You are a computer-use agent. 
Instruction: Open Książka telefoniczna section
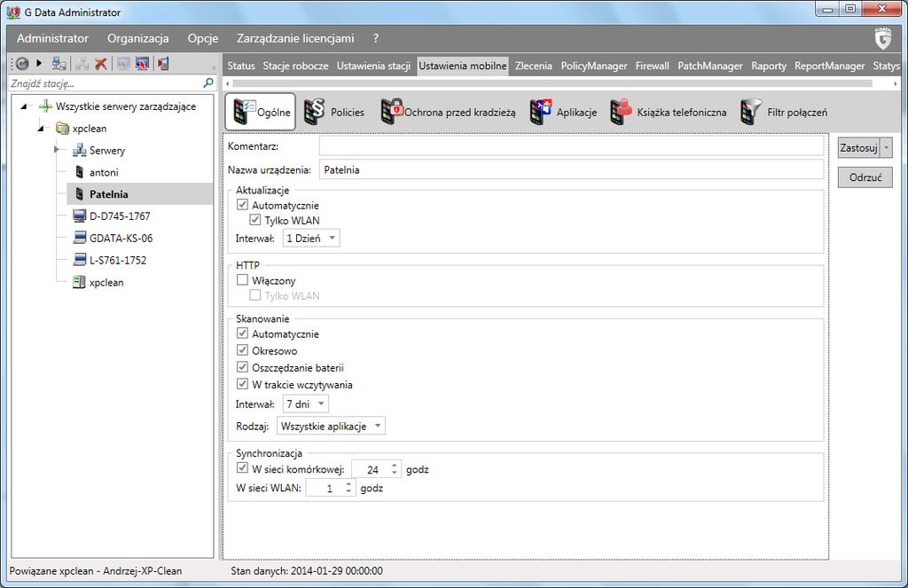tap(669, 112)
